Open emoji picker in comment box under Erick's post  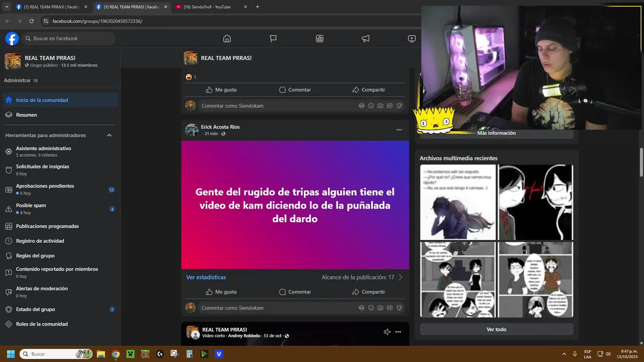371,308
